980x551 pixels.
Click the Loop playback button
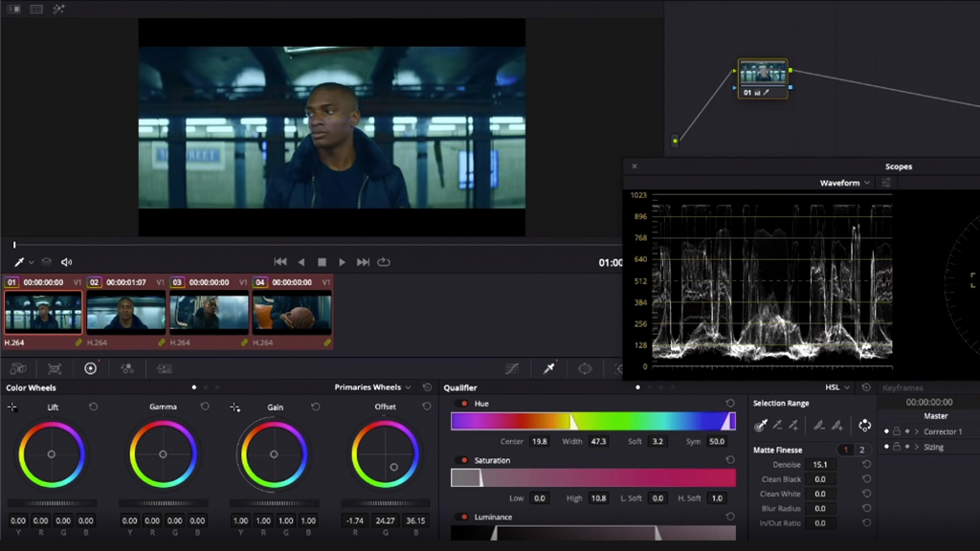(384, 262)
